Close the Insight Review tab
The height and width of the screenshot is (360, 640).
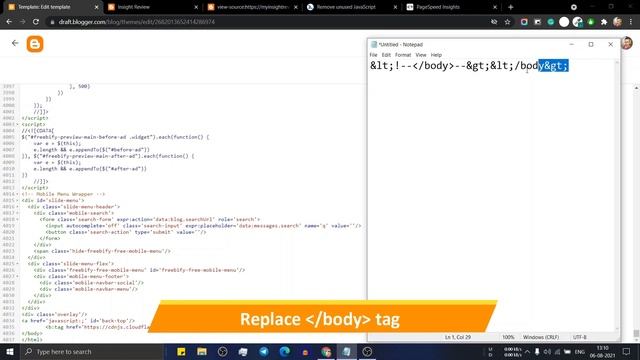tap(196, 7)
